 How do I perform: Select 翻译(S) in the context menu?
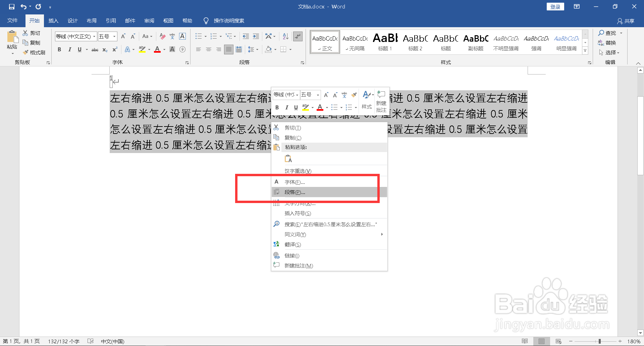[x=329, y=244]
